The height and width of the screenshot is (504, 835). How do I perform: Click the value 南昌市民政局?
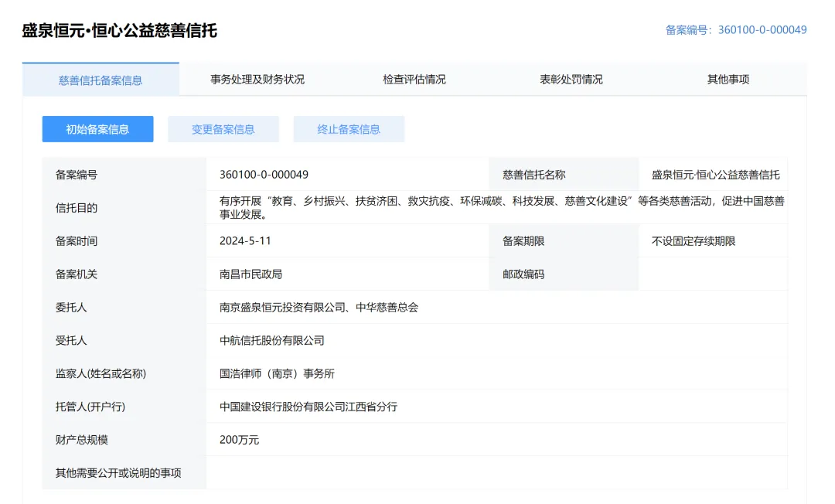coord(250,274)
